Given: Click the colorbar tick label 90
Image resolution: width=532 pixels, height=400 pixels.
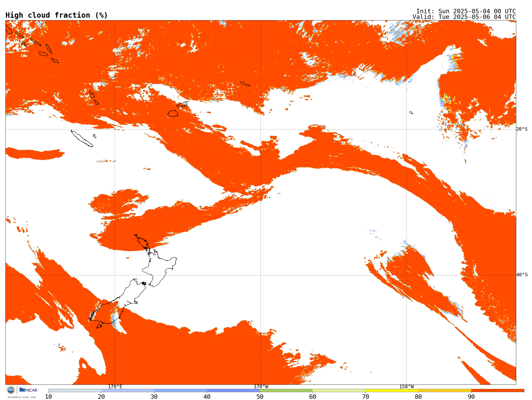Looking at the screenshot, I should click(471, 397).
